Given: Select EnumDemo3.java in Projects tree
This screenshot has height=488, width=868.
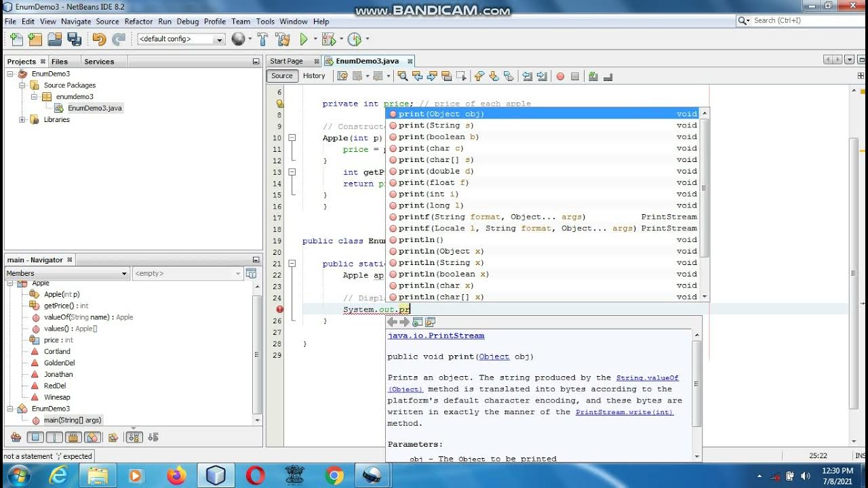Looking at the screenshot, I should tap(95, 108).
